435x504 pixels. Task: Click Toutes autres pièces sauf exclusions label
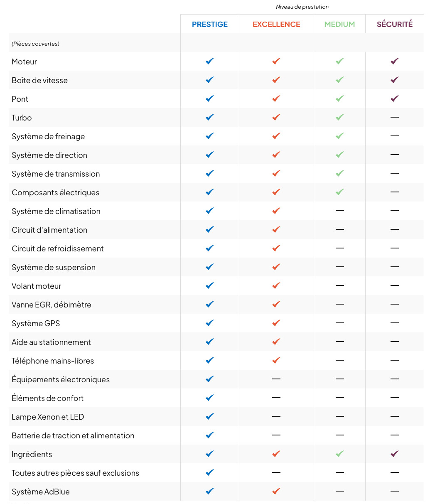[x=75, y=473]
